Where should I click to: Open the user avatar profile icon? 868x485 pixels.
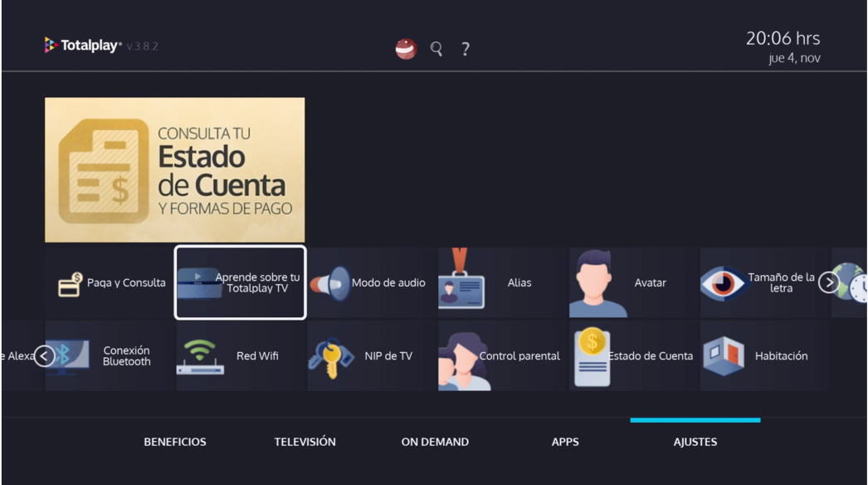tap(406, 49)
